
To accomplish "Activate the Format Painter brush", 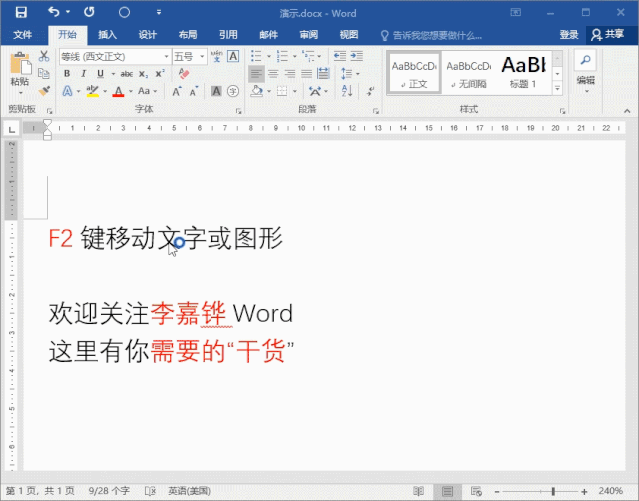I will (x=44, y=91).
